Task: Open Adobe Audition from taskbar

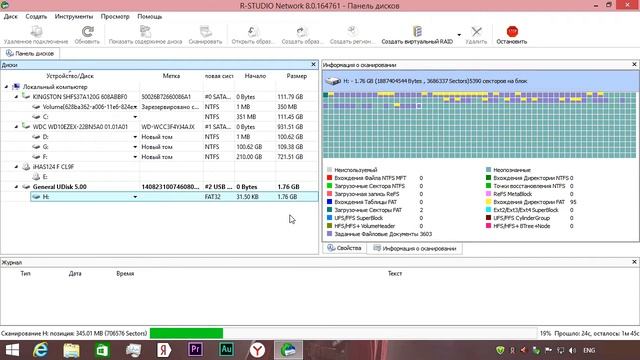Action: (226, 350)
